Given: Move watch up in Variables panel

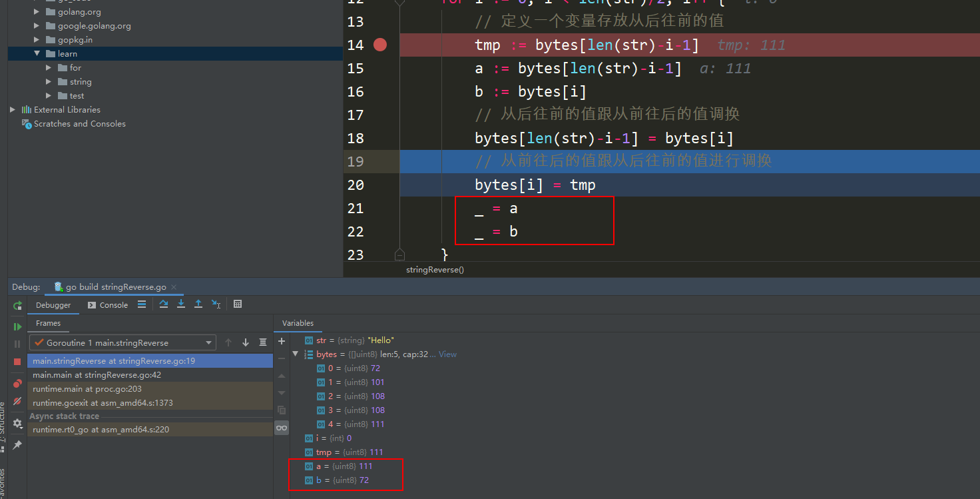Looking at the screenshot, I should (282, 376).
